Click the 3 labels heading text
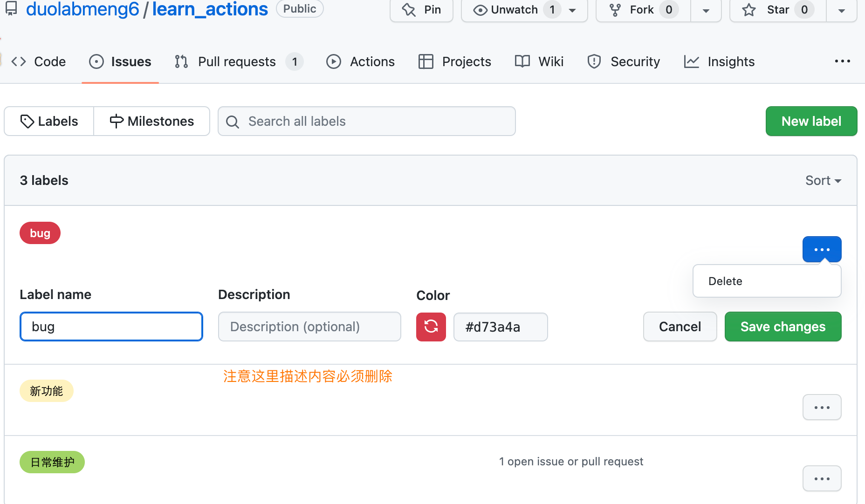The image size is (865, 504). [44, 180]
